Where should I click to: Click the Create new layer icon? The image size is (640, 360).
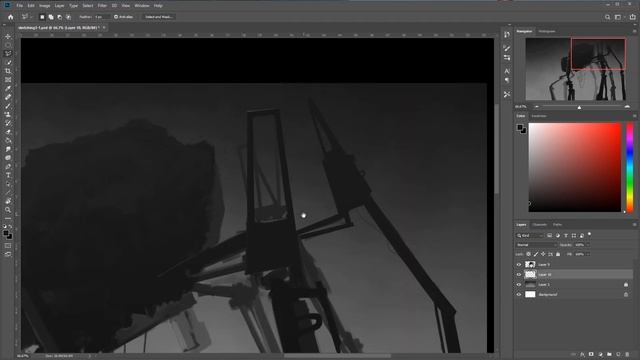tap(618, 354)
